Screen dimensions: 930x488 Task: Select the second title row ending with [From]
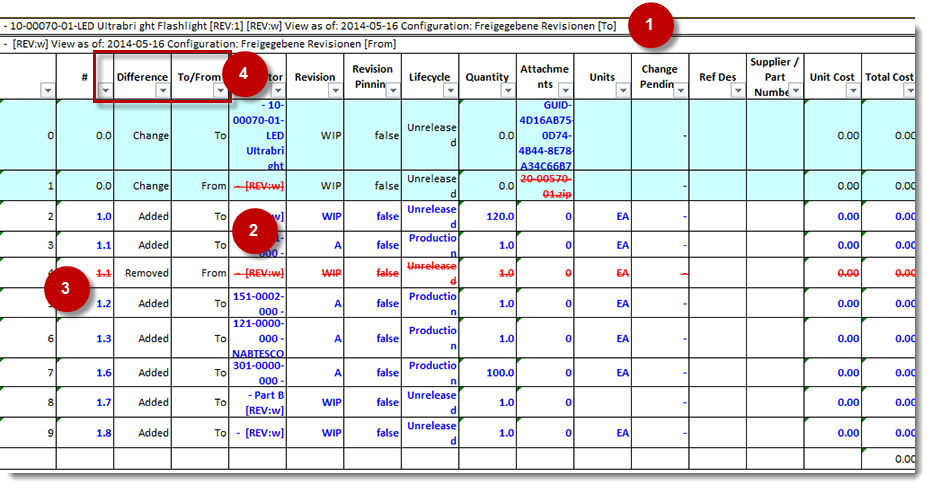click(x=199, y=44)
